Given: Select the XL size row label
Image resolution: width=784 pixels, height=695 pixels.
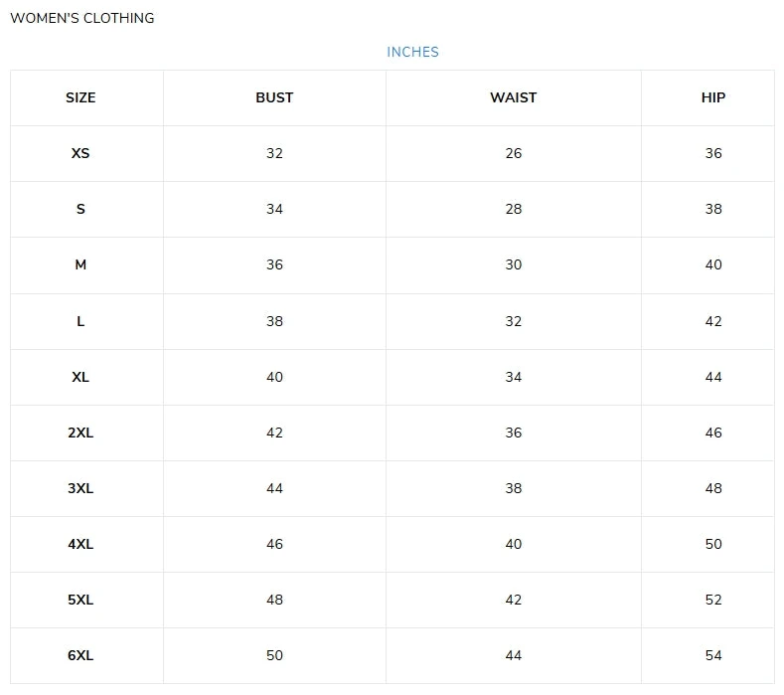Looking at the screenshot, I should [x=80, y=377].
